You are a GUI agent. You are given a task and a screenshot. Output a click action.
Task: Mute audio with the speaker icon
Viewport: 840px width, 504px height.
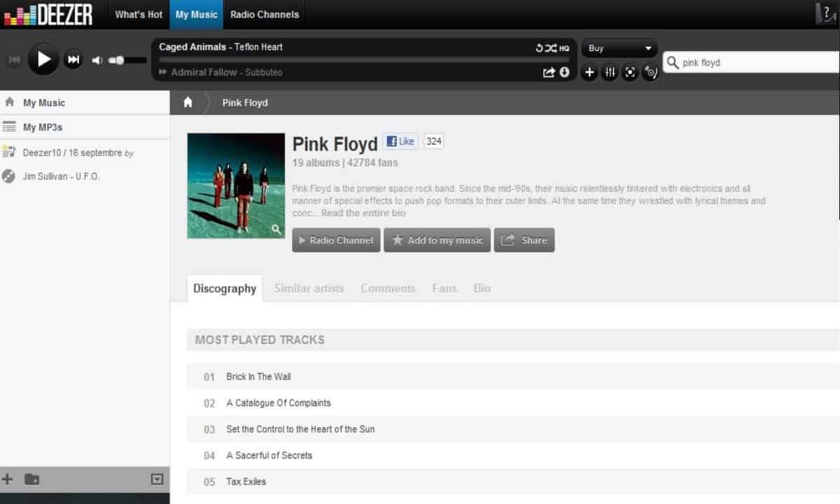tap(97, 60)
